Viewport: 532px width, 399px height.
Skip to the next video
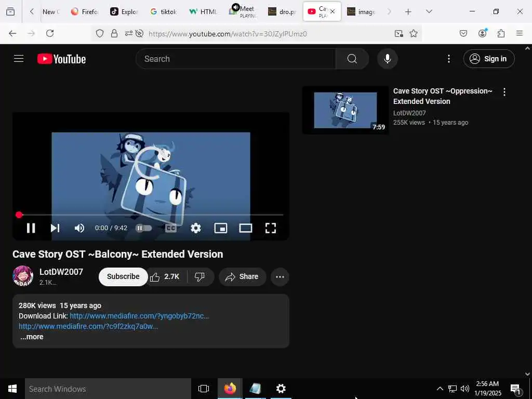pos(55,228)
